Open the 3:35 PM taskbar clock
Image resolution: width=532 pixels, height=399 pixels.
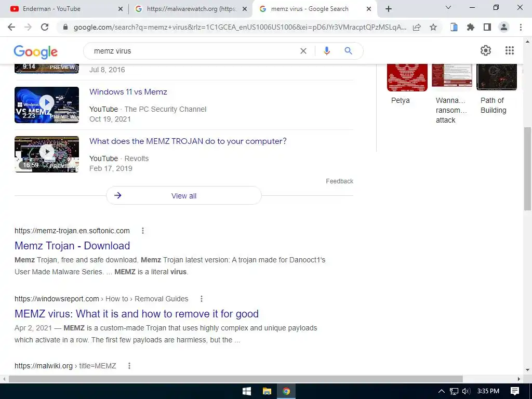point(488,391)
